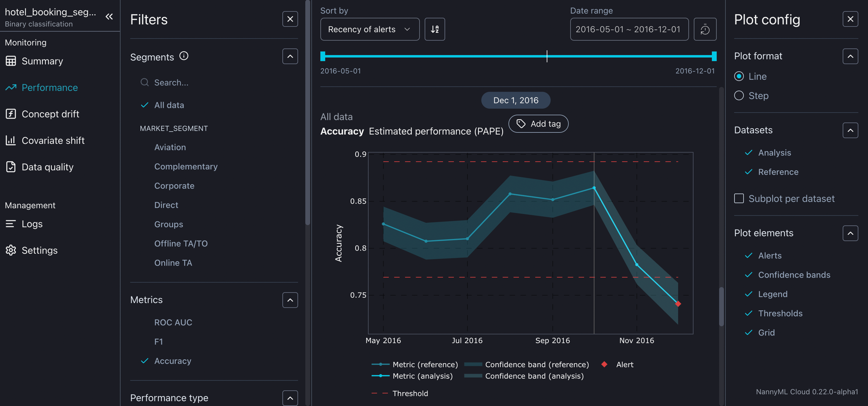Collapse the sidebar with double-chevron icon
This screenshot has height=406, width=868.
pos(109,17)
